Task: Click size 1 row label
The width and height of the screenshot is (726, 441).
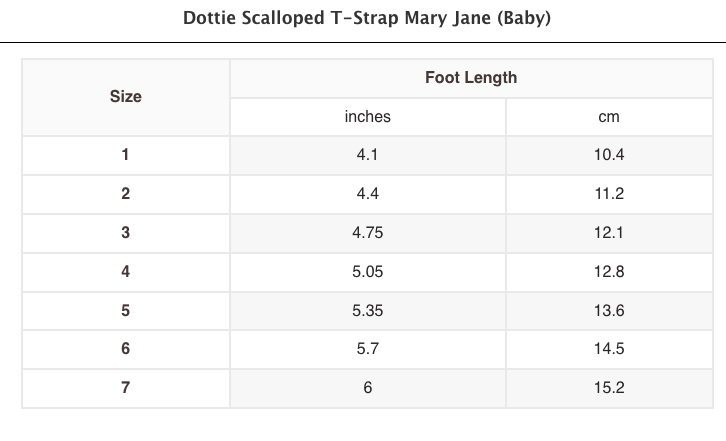Action: [x=125, y=155]
